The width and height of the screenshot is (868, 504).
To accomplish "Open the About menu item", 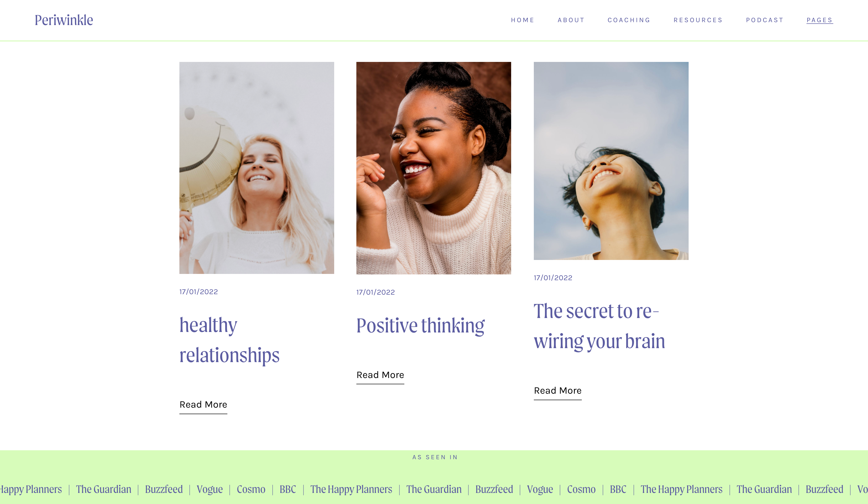I will click(571, 20).
